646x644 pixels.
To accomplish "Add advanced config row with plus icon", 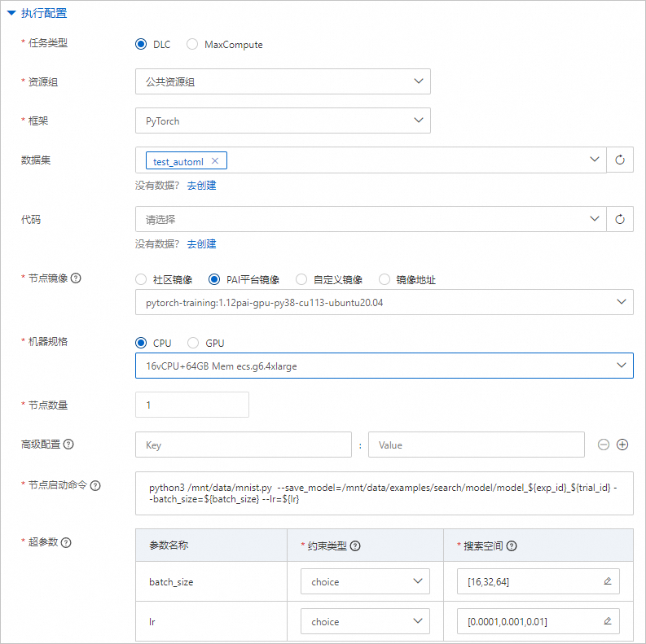I will 622,445.
